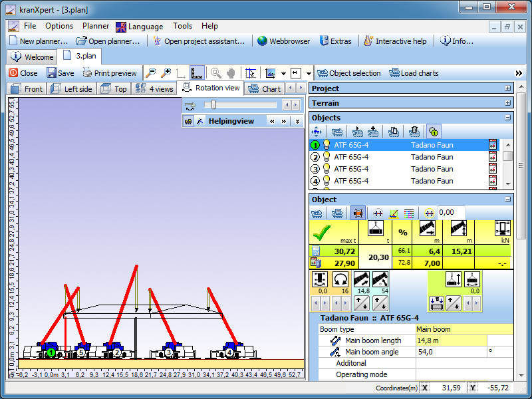Image resolution: width=532 pixels, height=399 pixels.
Task: Toggle light bulb visibility for crane 4
Action: point(327,181)
